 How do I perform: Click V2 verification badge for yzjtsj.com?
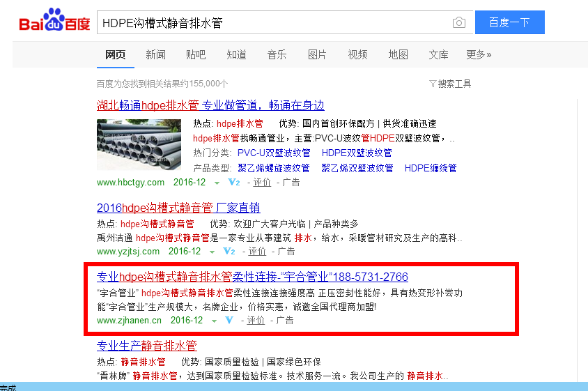[x=229, y=251]
